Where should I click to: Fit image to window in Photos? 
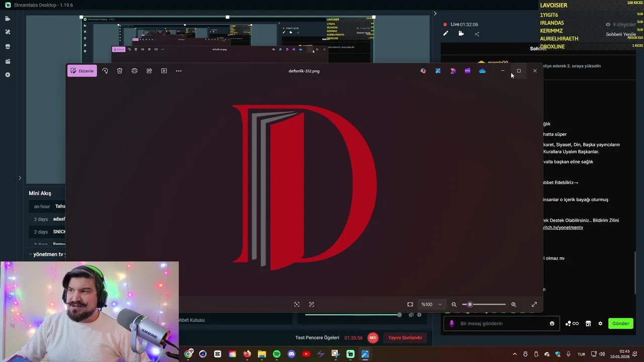point(410,304)
